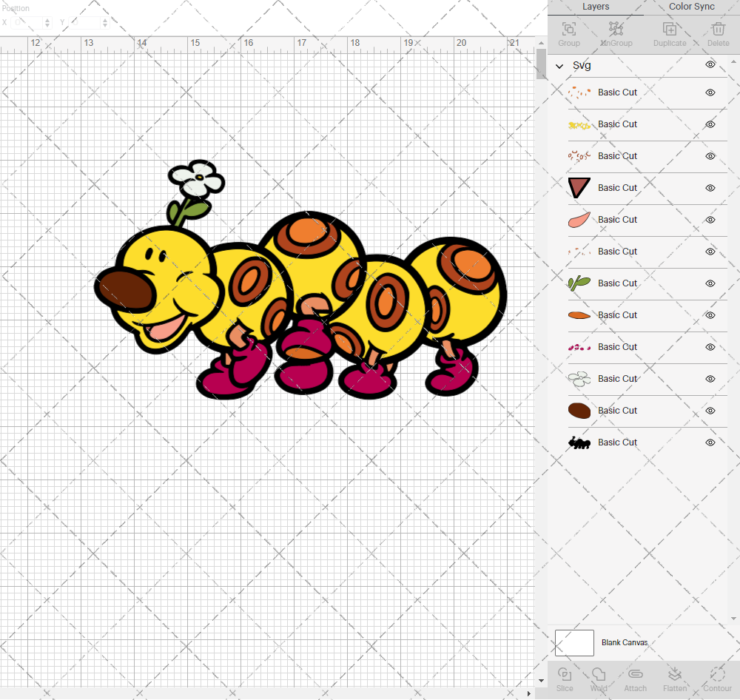Toggle visibility of the dark brown Basic Cut layer
The image size is (740, 700).
(x=710, y=411)
